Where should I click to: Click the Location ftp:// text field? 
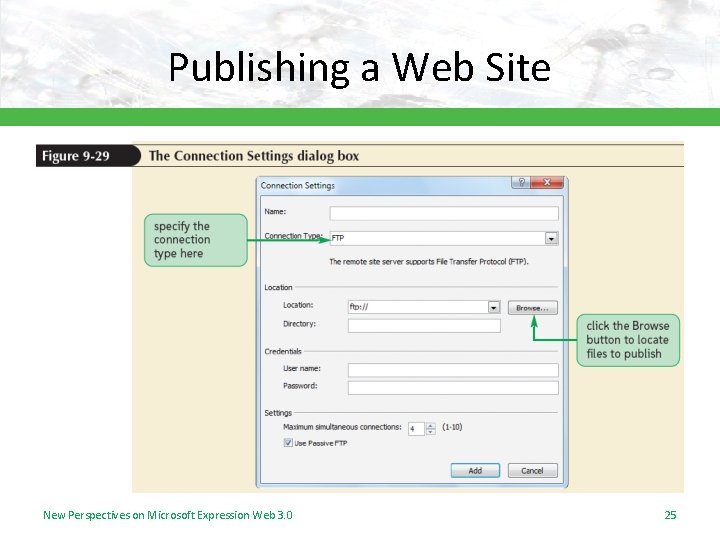(418, 307)
